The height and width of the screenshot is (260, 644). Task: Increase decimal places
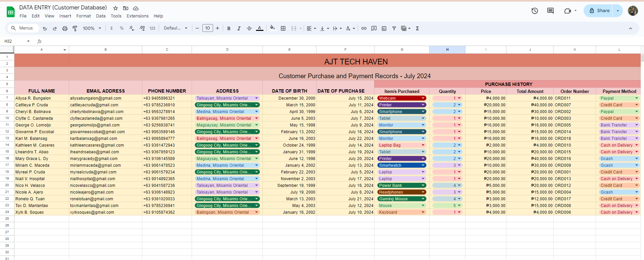[142, 29]
